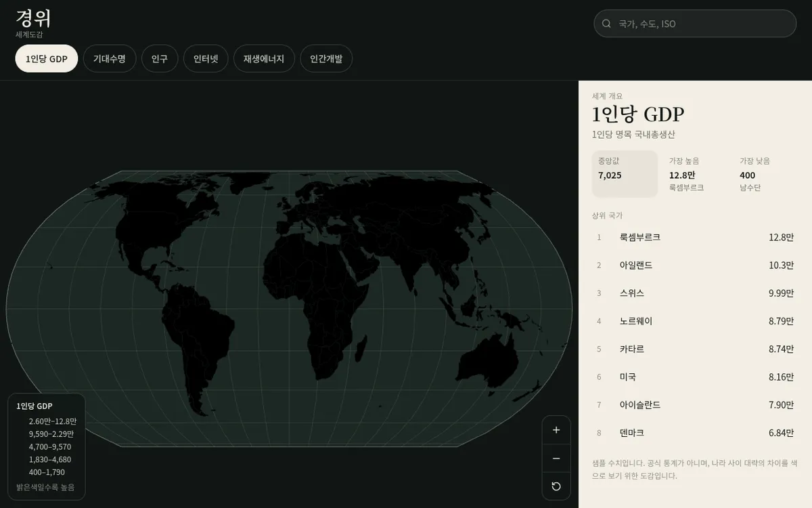Select the 가장 높음 룩셈부르크 stat card
This screenshot has width=812, height=508.
click(695, 174)
